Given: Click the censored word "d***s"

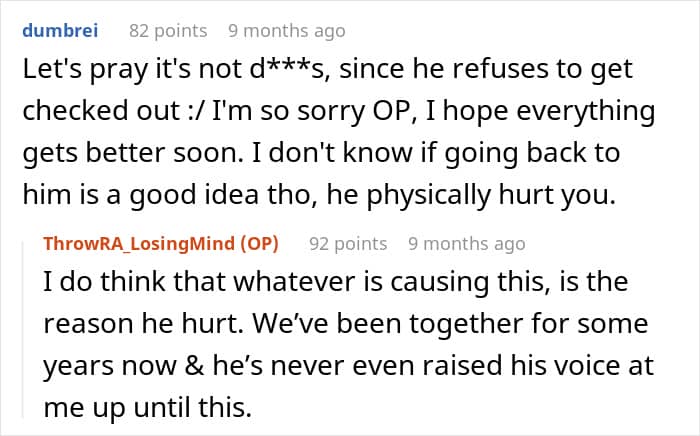Looking at the screenshot, I should click(x=290, y=69).
